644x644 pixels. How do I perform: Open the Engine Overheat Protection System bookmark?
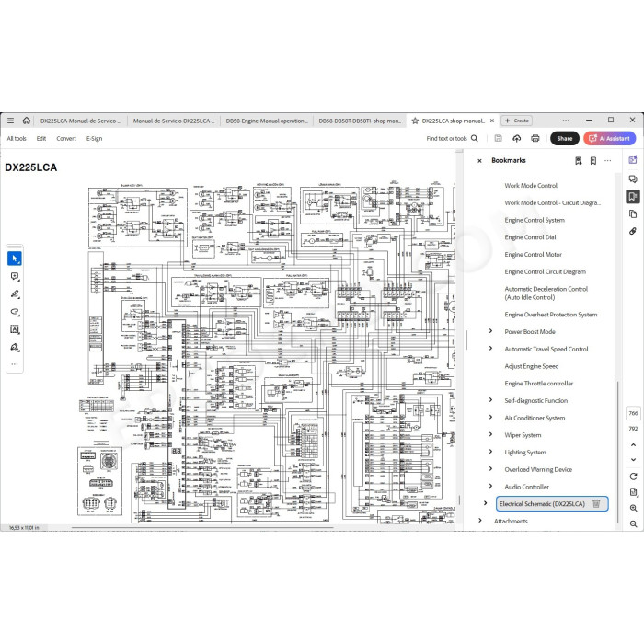tap(551, 315)
